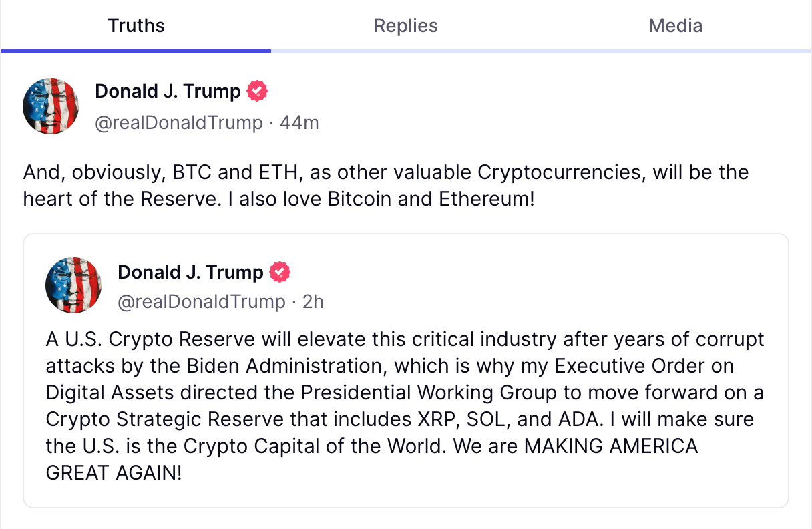The height and width of the screenshot is (529, 812).
Task: Click the verified badge in the quoted post
Action: 280,273
